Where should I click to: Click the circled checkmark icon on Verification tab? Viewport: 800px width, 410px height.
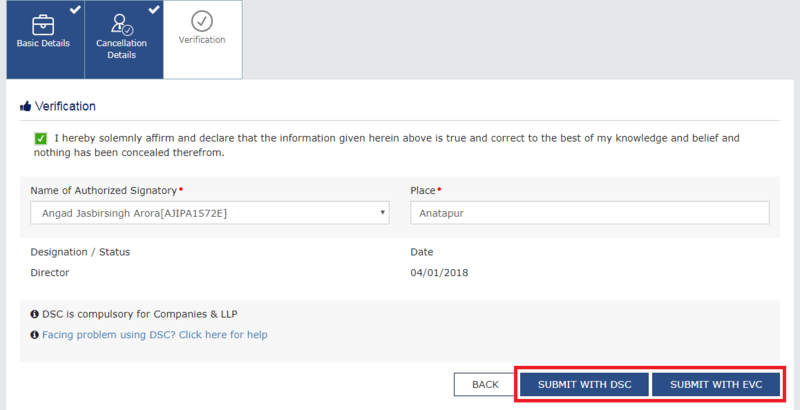[x=202, y=20]
